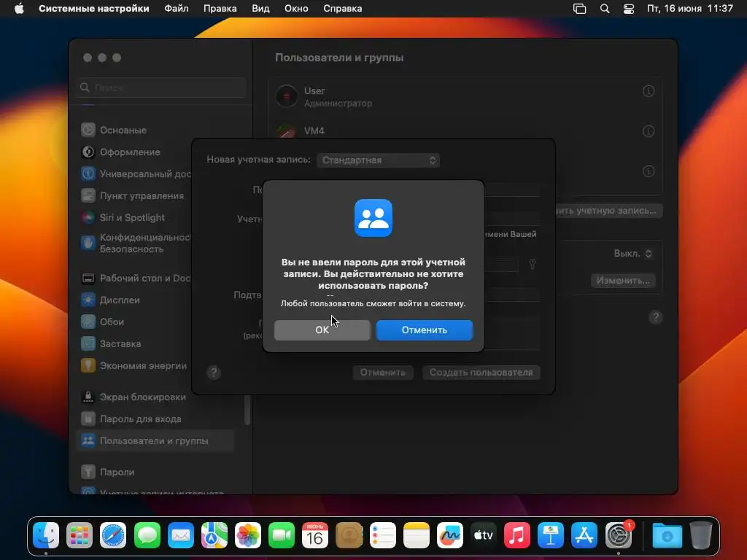Open FaceTime from the Dock

282,535
